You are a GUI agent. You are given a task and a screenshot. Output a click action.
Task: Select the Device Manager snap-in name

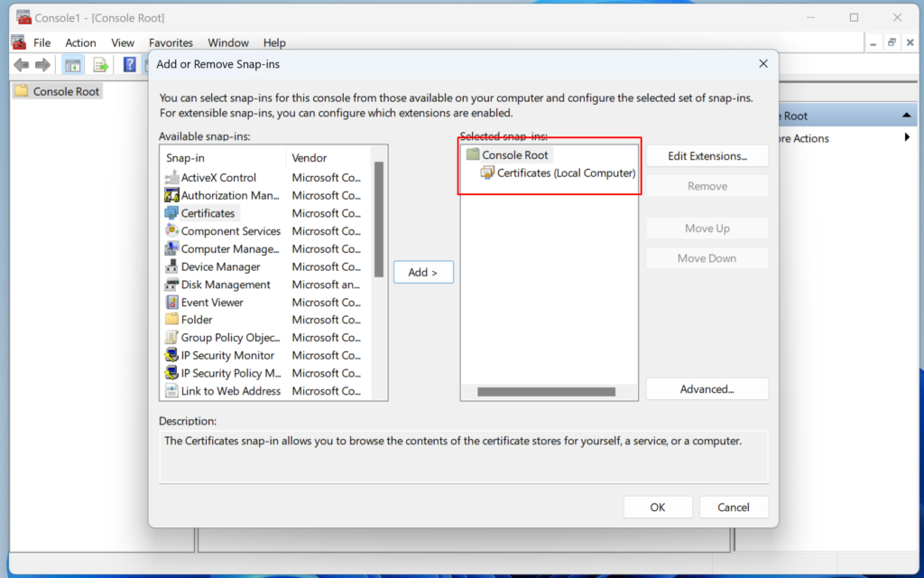[x=220, y=266]
